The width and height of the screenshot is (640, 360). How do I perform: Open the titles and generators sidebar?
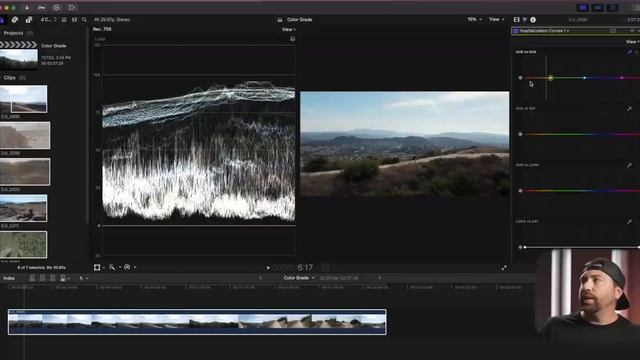tap(29, 20)
